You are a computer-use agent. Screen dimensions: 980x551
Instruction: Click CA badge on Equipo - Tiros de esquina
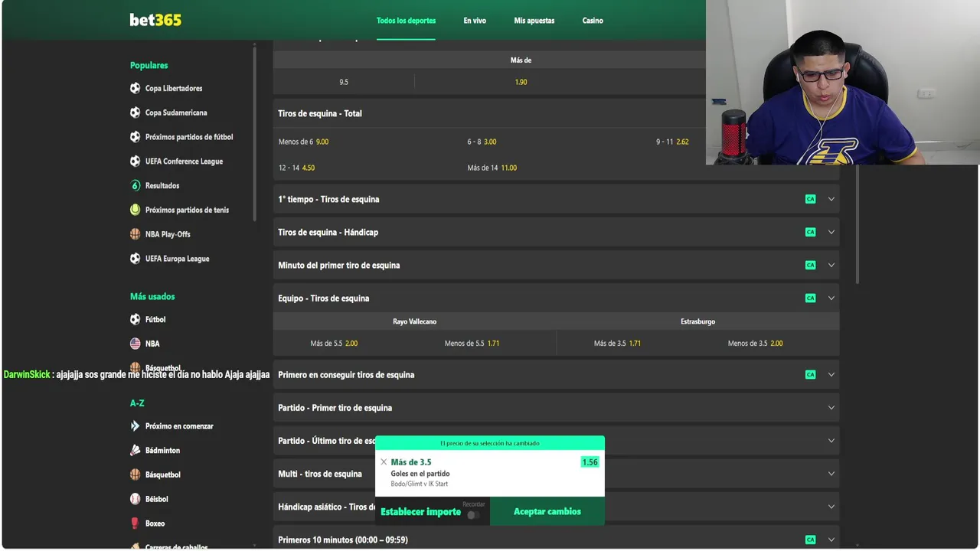click(810, 298)
